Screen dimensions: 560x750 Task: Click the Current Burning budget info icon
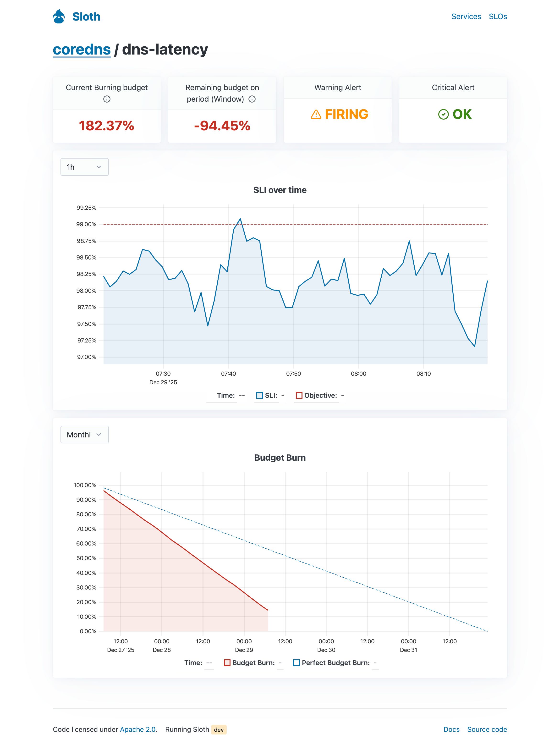click(x=107, y=99)
